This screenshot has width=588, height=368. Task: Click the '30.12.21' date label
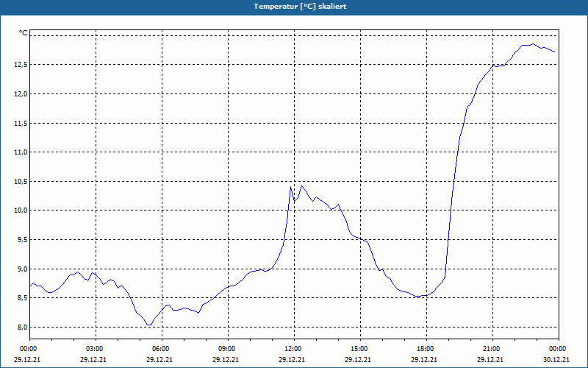[556, 359]
